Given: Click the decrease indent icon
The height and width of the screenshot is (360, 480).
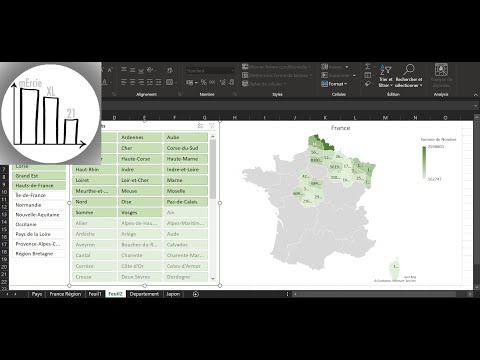Looking at the screenshot, I should coord(150,82).
